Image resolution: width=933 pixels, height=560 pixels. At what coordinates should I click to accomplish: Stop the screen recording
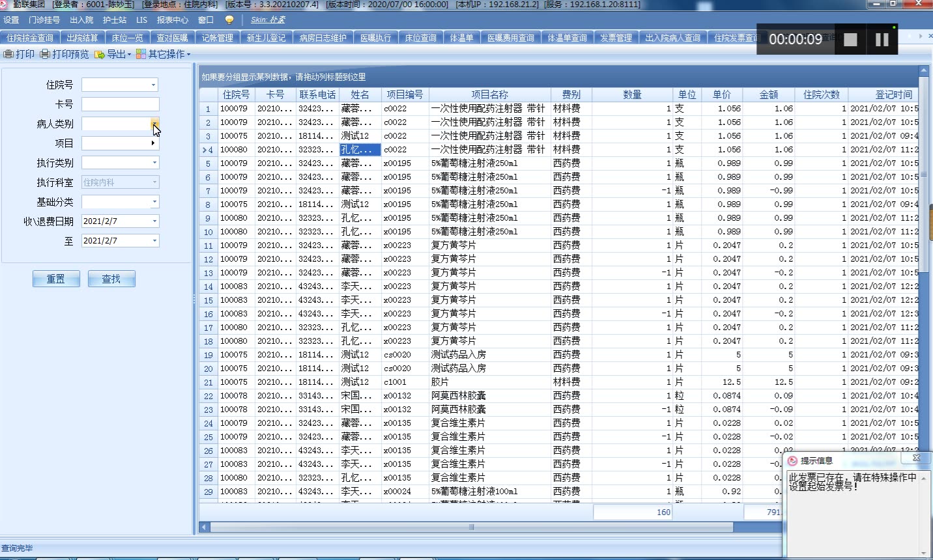pos(850,39)
